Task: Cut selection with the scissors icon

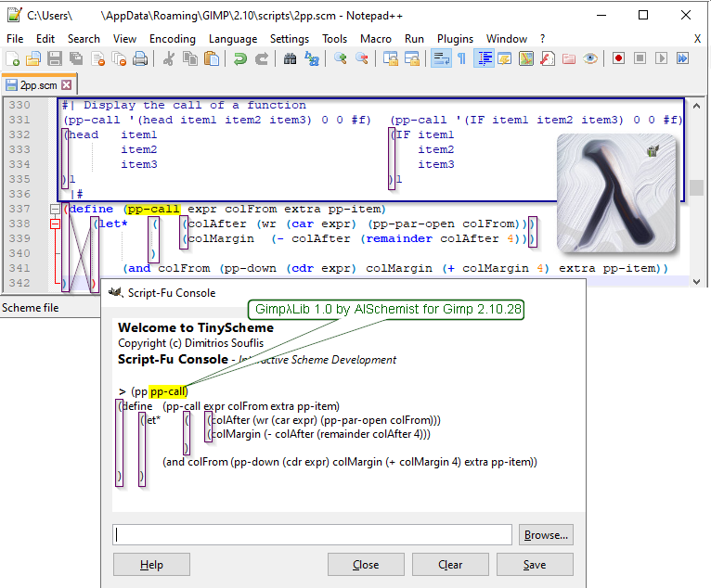Action: (168, 58)
